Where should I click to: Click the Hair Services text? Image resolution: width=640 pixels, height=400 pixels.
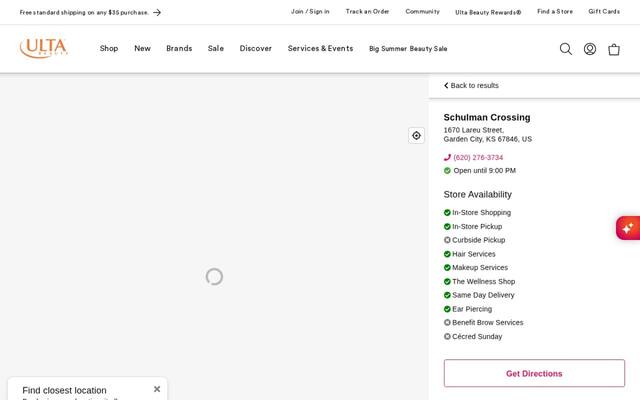pyautogui.click(x=474, y=254)
